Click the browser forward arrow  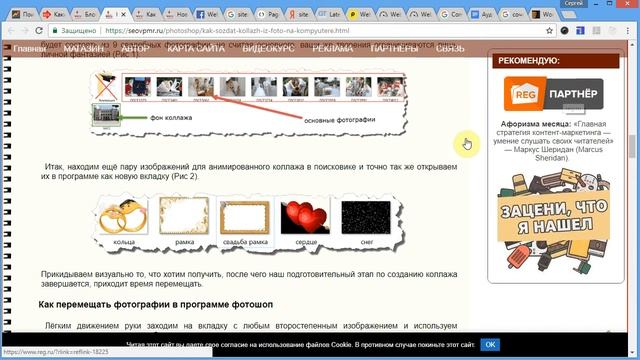(x=25, y=31)
